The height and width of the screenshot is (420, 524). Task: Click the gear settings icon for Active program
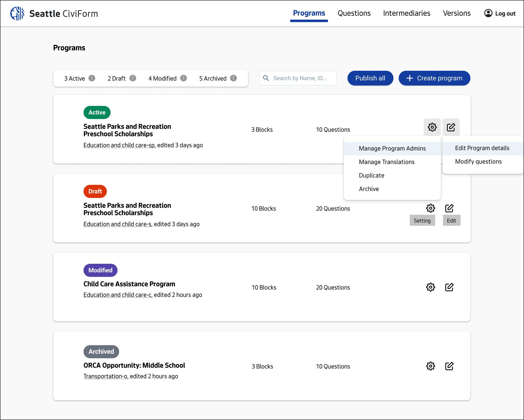432,127
